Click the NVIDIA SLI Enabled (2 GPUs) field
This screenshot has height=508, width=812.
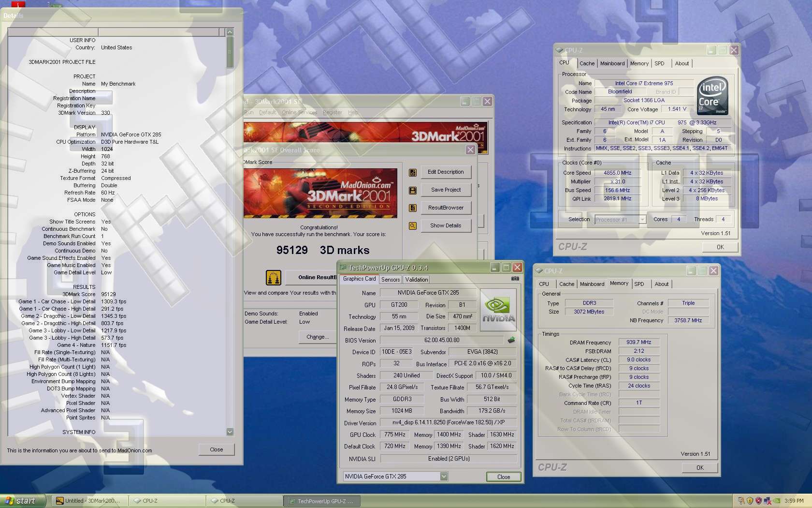(449, 459)
